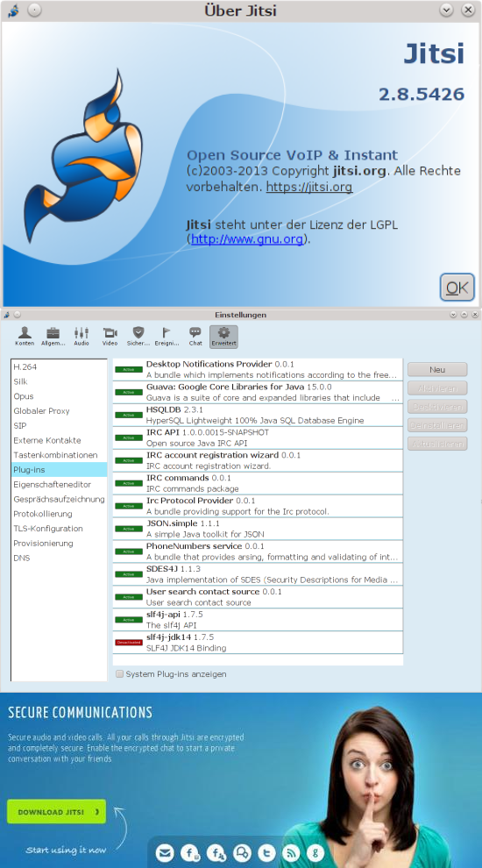Click the Facebook group icon in banner
The image size is (482, 868).
click(x=216, y=853)
